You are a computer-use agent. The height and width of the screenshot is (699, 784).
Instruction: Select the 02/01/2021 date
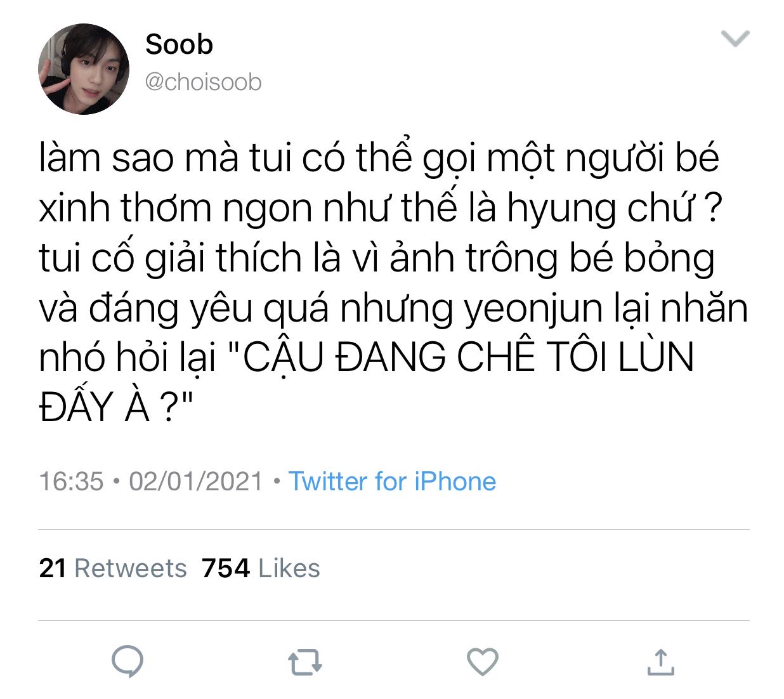tap(196, 481)
